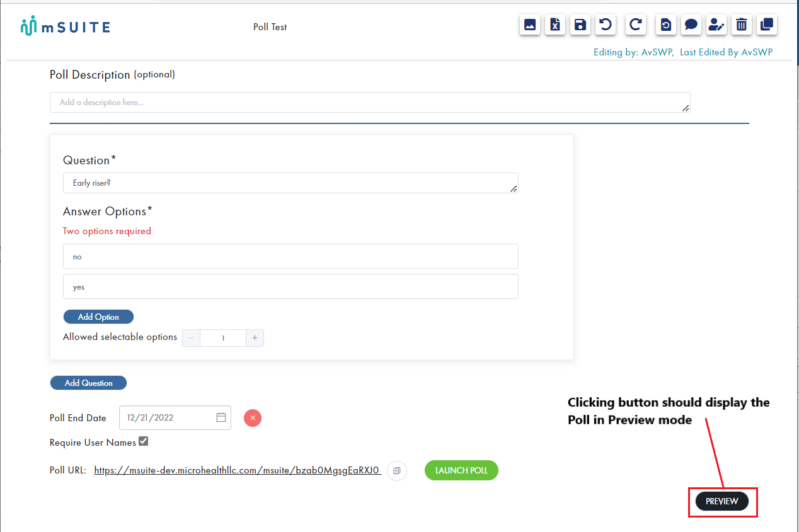Open the Poll End Date calendar picker
The image size is (799, 532).
coord(221,417)
